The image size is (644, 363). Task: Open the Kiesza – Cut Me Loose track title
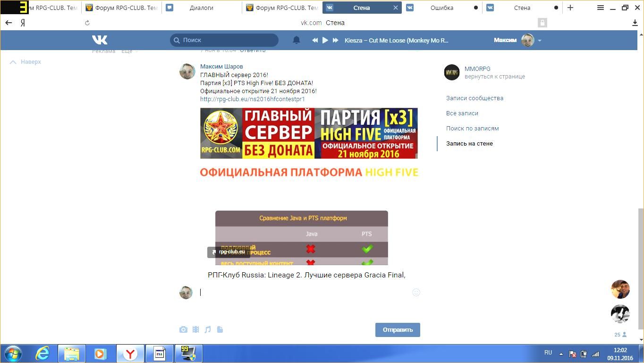tap(397, 40)
